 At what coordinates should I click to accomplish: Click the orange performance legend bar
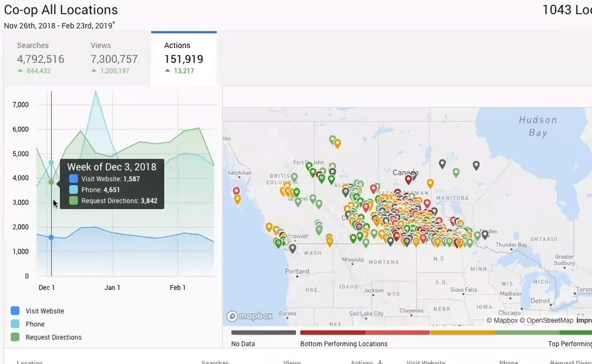(x=463, y=332)
